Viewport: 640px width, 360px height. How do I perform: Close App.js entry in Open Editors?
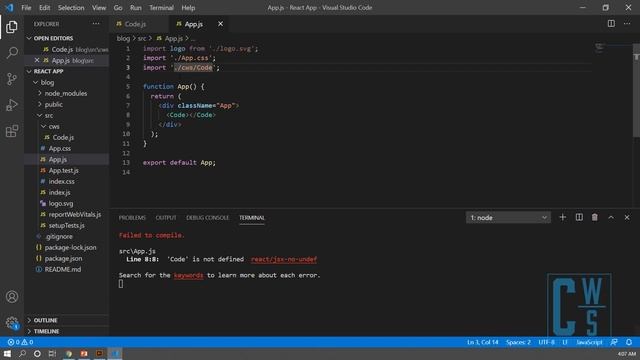(37, 60)
